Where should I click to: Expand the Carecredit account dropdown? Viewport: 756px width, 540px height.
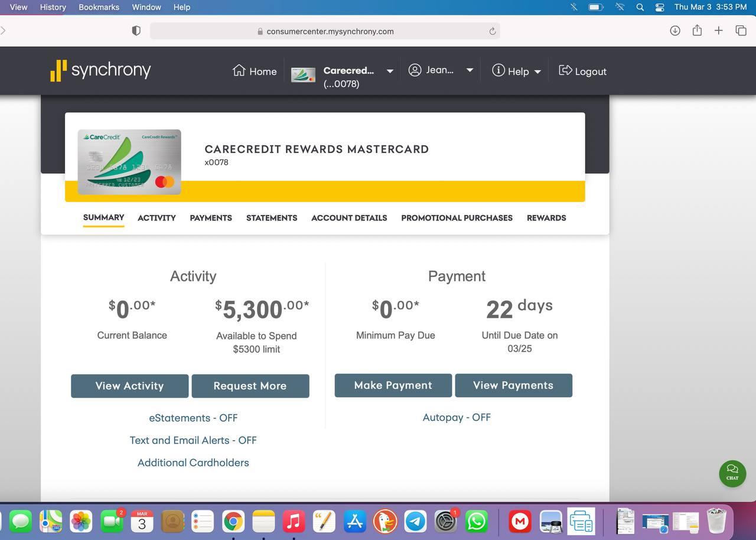(x=390, y=71)
